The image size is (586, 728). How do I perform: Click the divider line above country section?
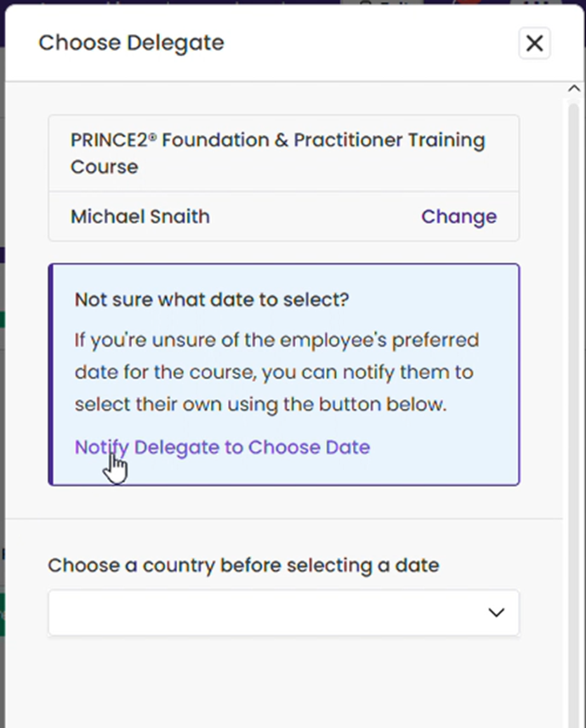[284, 519]
